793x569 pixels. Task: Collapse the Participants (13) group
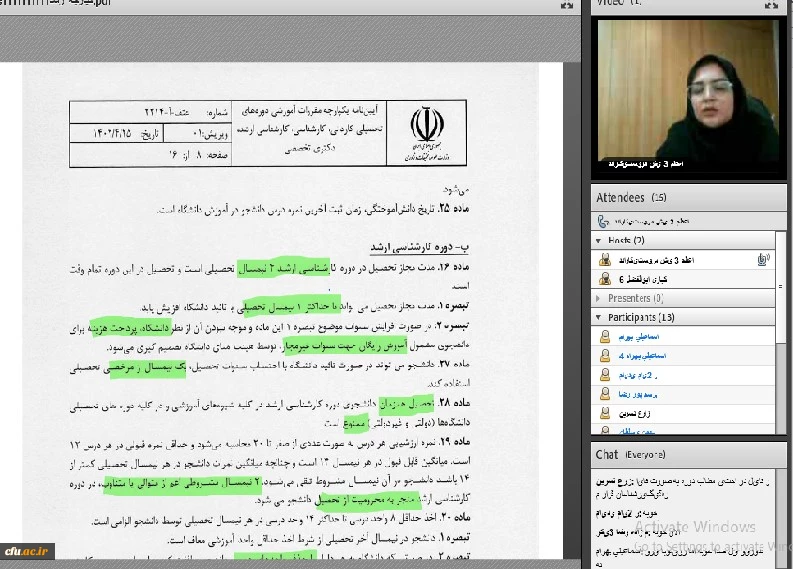[x=600, y=318]
